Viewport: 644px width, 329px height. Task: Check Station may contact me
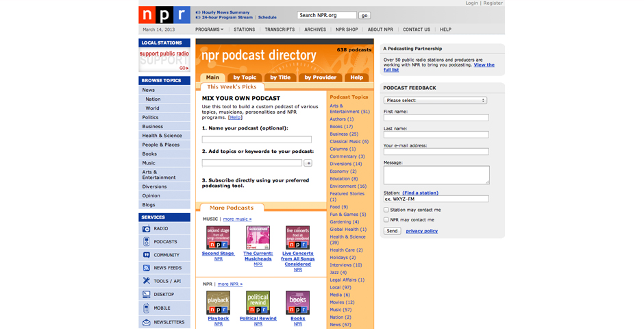(386, 210)
